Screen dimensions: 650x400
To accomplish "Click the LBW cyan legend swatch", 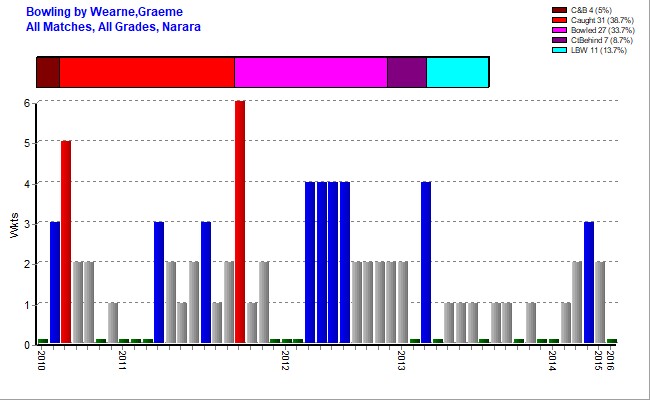I will pyautogui.click(x=559, y=50).
